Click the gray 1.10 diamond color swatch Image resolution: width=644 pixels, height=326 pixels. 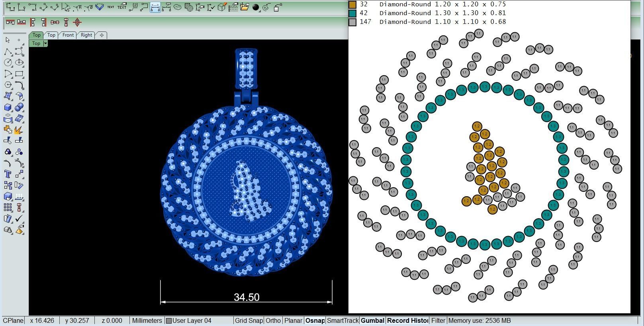tap(352, 22)
